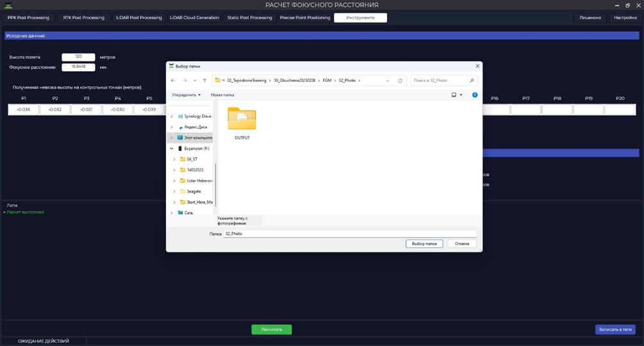The image size is (644, 346).
Task: Open Настройки in main window
Action: tap(625, 18)
